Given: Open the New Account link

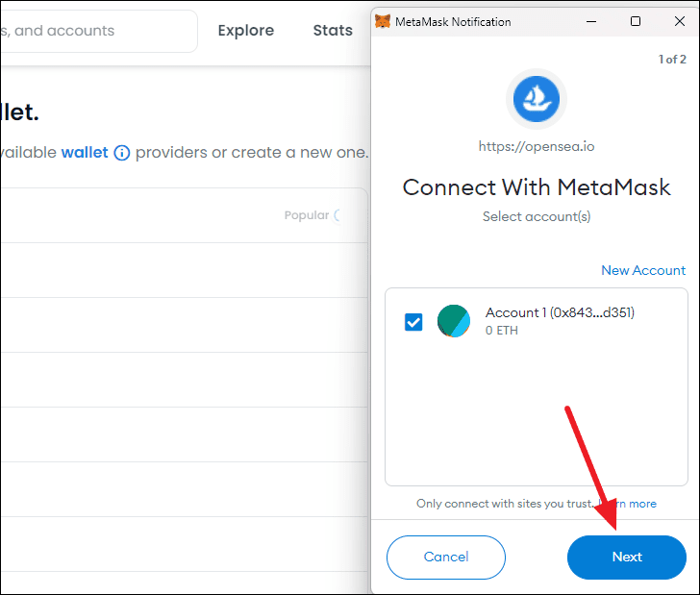Looking at the screenshot, I should [643, 270].
